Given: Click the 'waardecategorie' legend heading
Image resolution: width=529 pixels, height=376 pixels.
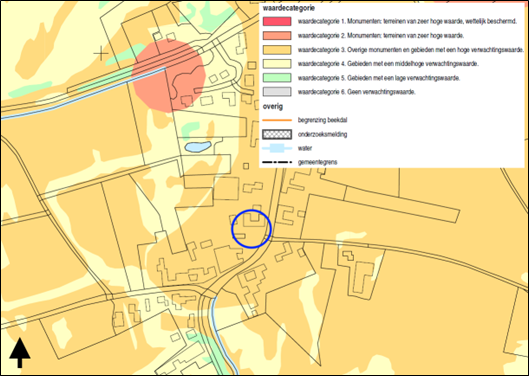Looking at the screenshot, I should pyautogui.click(x=289, y=8).
